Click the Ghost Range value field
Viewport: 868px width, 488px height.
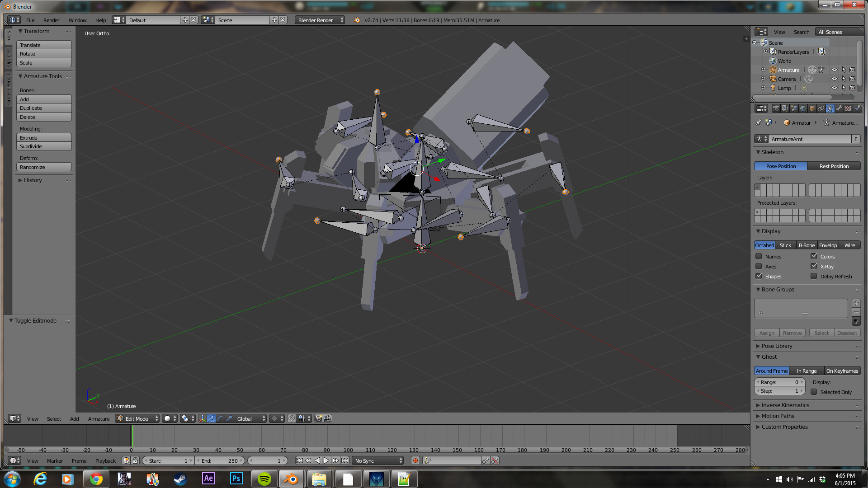click(x=779, y=382)
